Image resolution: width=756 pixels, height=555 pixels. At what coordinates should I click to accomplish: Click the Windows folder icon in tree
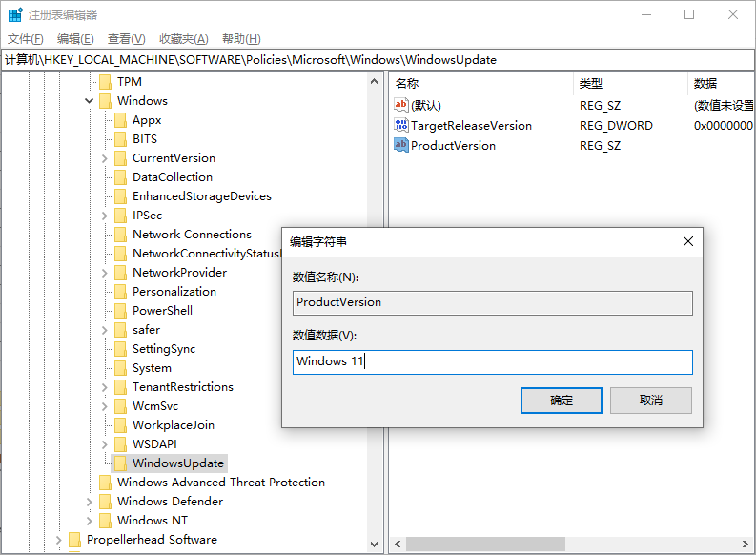pos(105,101)
